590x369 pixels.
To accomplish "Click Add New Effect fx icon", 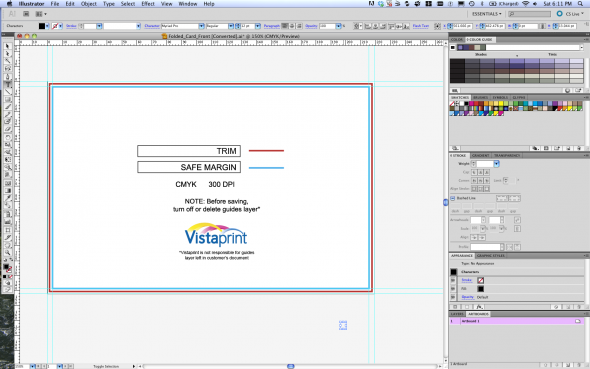I will point(479,307).
